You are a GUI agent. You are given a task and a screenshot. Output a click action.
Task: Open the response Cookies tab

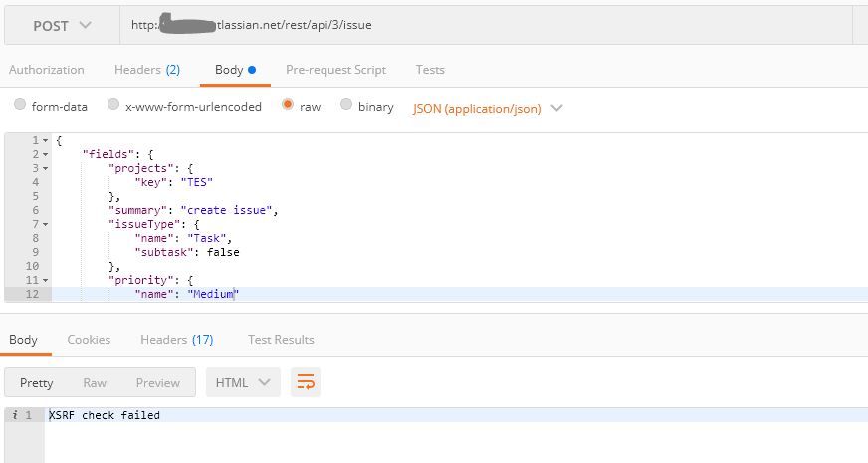[89, 340]
